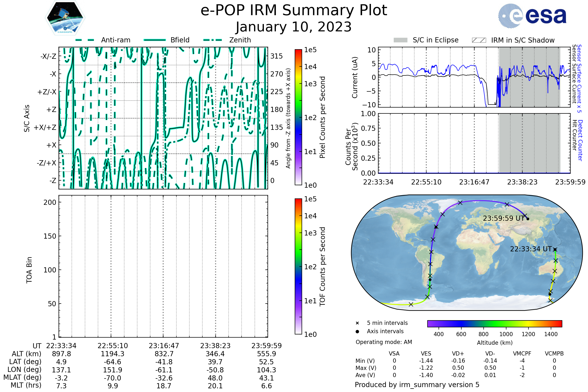Click the IRM in S/C Shadow hatched patch
The height and width of the screenshot is (392, 588).
(x=479, y=40)
